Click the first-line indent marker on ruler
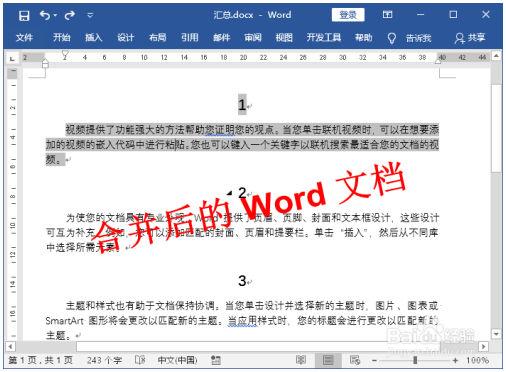The height and width of the screenshot is (372, 506). (65, 54)
